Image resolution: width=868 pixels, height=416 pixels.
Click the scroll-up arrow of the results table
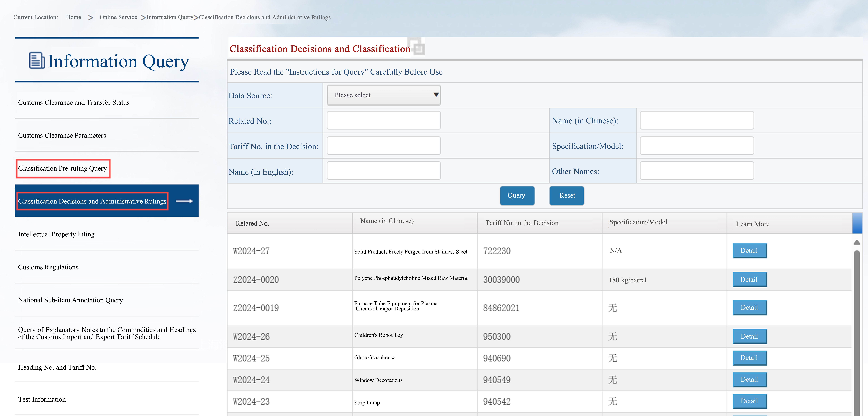tap(857, 242)
